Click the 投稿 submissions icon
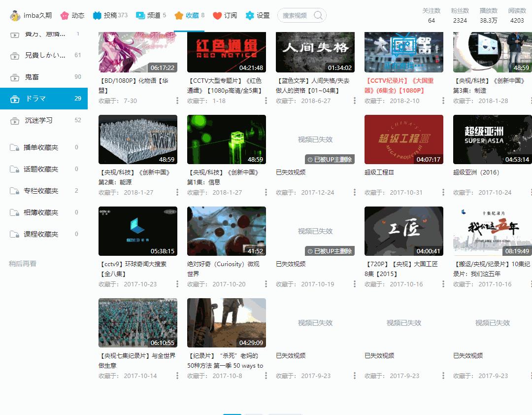The width and height of the screenshot is (532, 415). [96, 15]
